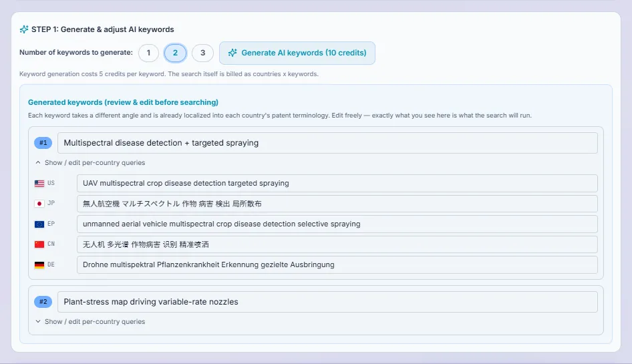Edit the CN query field
Image resolution: width=632 pixels, height=364 pixels.
point(337,244)
